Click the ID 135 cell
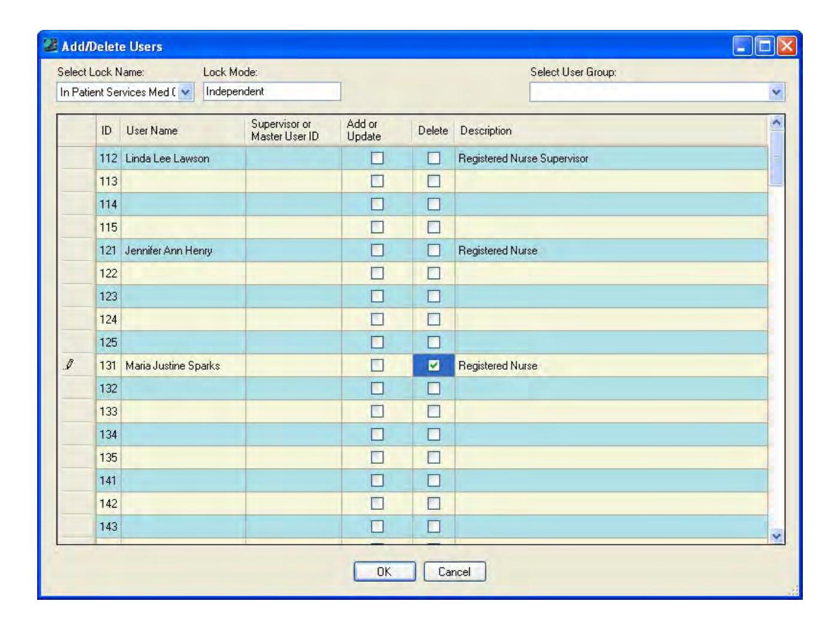This screenshot has width=840, height=625. (x=108, y=457)
